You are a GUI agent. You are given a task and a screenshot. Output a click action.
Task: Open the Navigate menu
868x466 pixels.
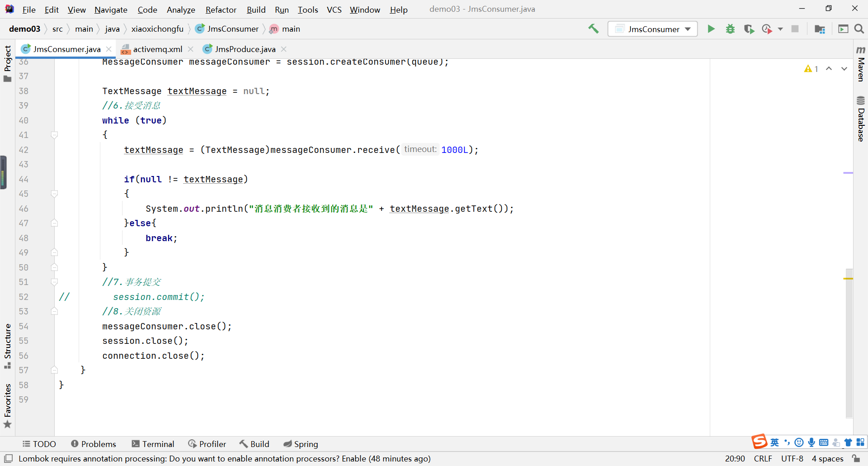pyautogui.click(x=111, y=10)
